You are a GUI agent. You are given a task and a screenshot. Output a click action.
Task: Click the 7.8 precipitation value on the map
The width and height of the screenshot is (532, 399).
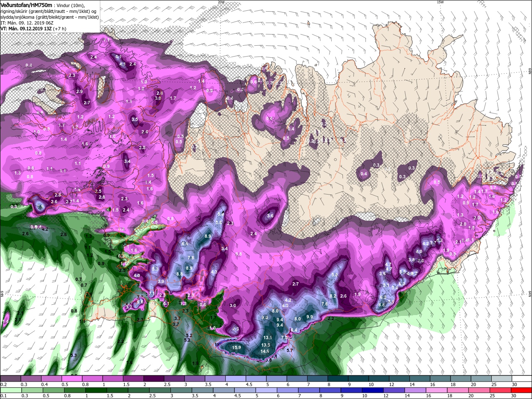[x=191, y=258]
